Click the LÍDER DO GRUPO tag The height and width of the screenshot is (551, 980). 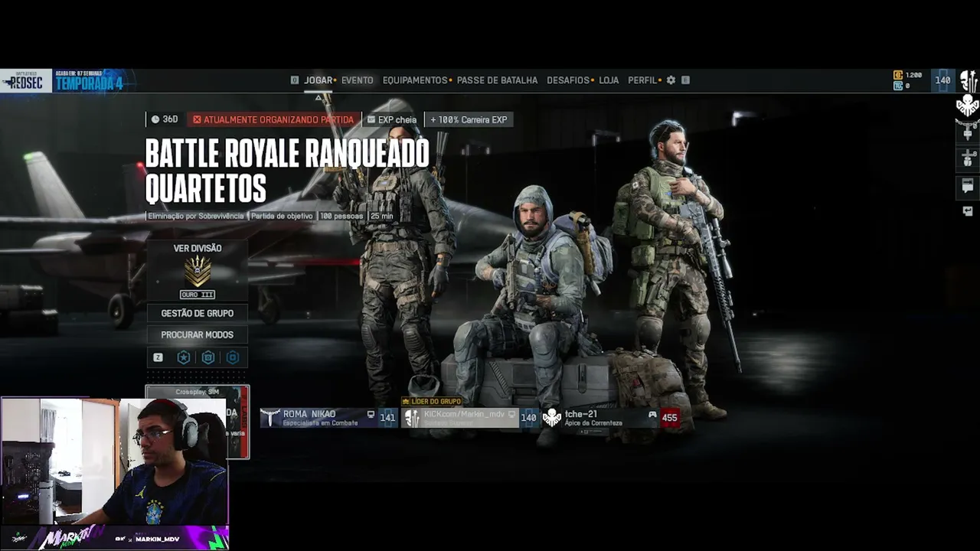click(432, 401)
